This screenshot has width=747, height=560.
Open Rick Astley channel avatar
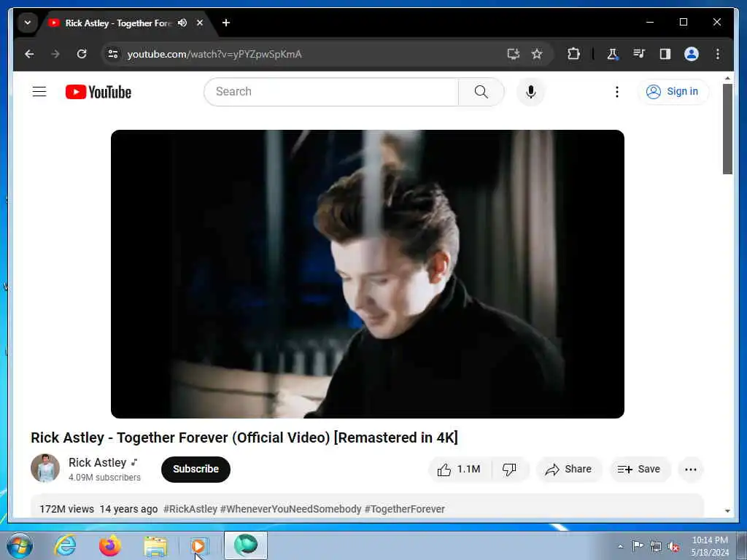(x=45, y=468)
